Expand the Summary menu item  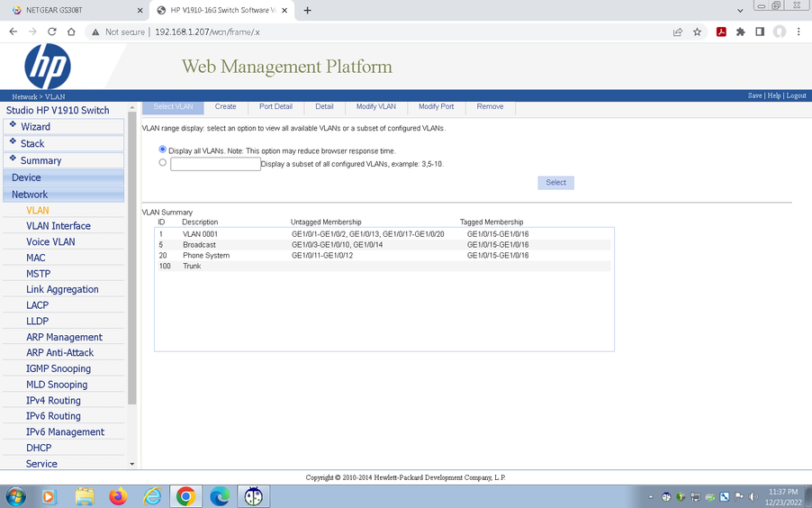pyautogui.click(x=64, y=160)
